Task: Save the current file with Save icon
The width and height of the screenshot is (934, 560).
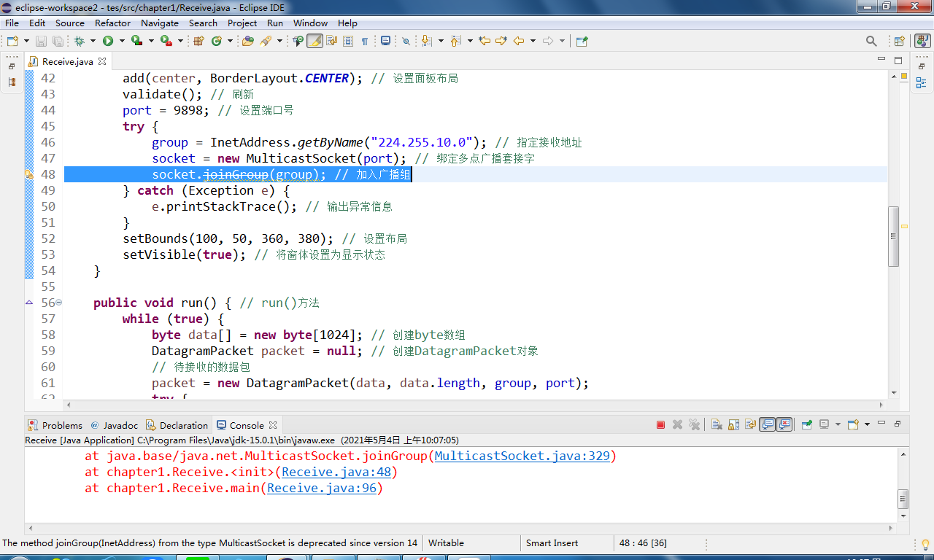Action: 41,41
